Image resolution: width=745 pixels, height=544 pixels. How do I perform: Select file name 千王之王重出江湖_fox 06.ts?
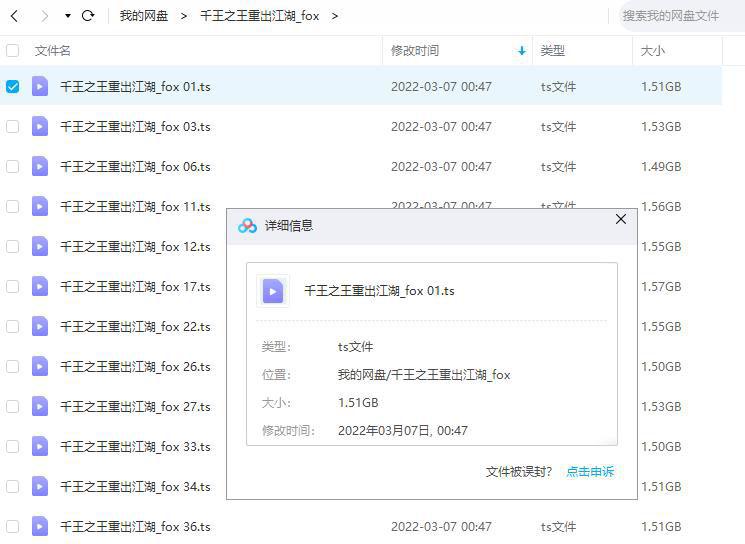pyautogui.click(x=135, y=167)
